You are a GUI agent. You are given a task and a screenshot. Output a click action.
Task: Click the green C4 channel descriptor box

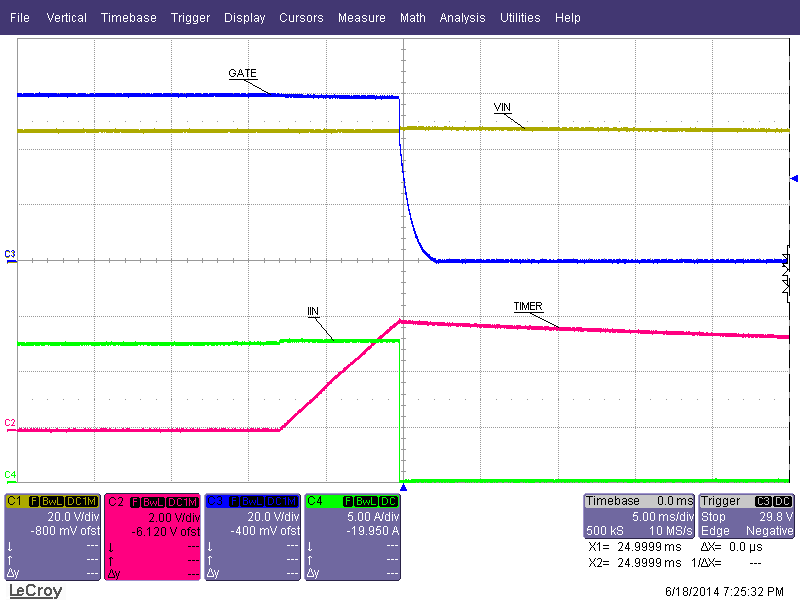pyautogui.click(x=353, y=535)
